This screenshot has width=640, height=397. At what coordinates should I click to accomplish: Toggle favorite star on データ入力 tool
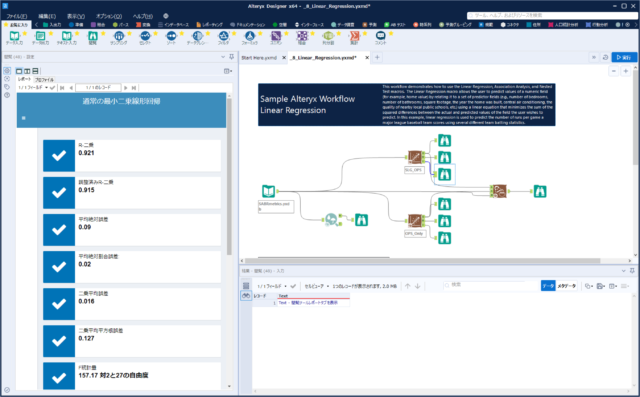point(24,33)
